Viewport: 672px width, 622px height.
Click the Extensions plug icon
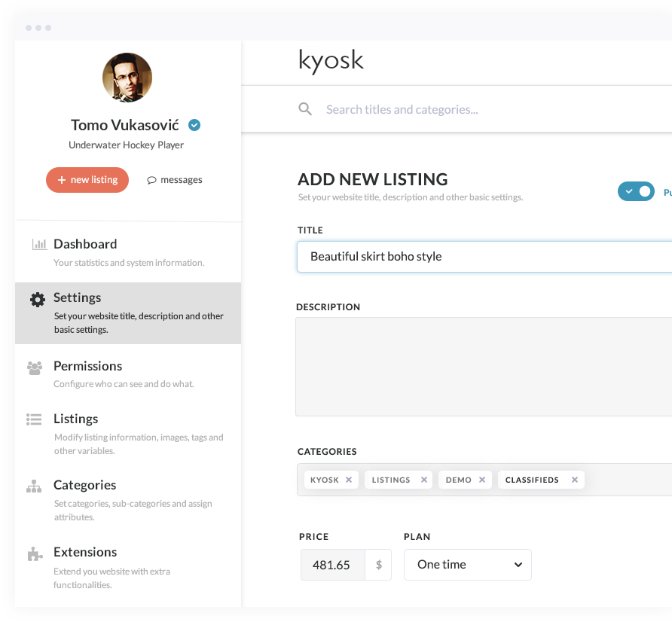click(35, 553)
